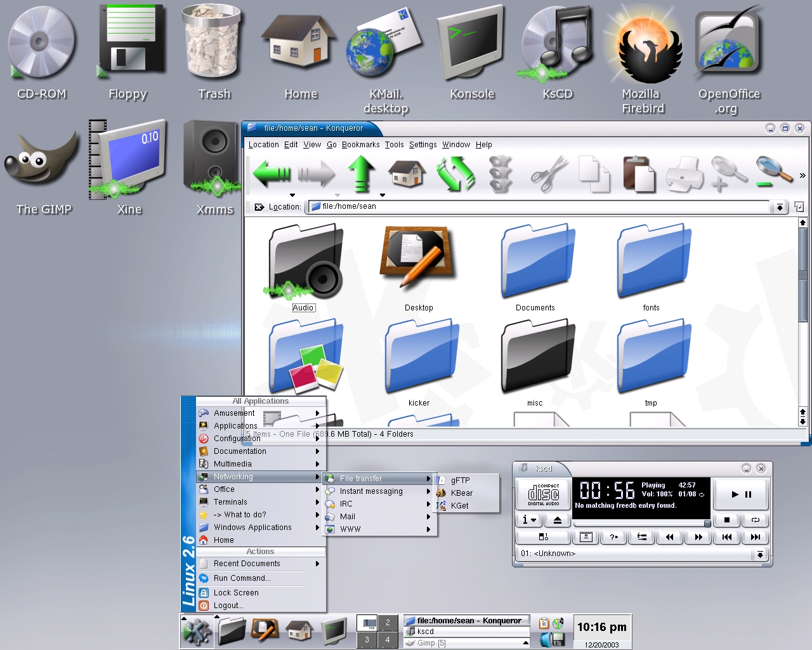This screenshot has width=812, height=650.
Task: Click the Konqueror vertical scrollbar thumb
Action: tap(802, 275)
